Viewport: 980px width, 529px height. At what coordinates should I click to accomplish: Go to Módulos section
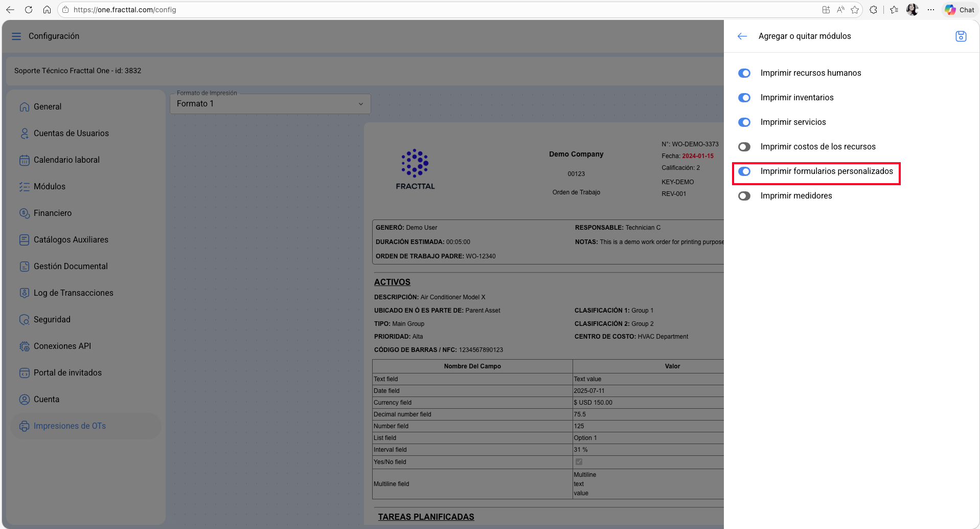[86, 187]
